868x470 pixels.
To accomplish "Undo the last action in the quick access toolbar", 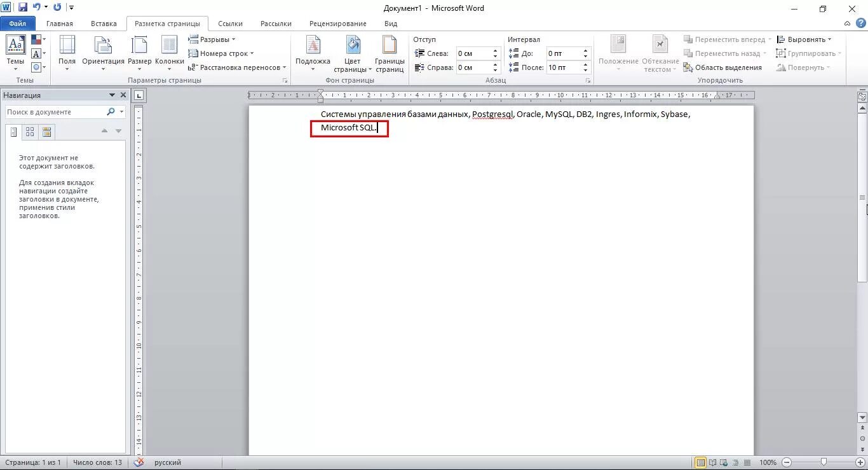I will (36, 8).
